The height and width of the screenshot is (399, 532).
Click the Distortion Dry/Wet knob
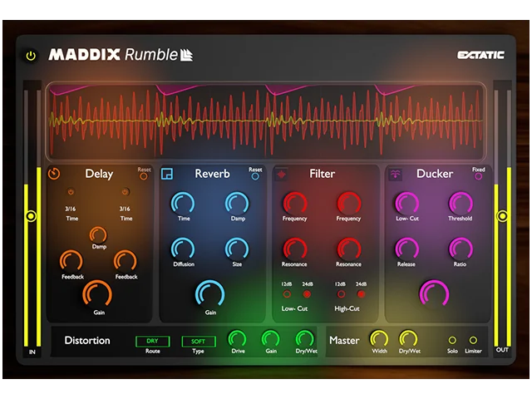click(305, 338)
